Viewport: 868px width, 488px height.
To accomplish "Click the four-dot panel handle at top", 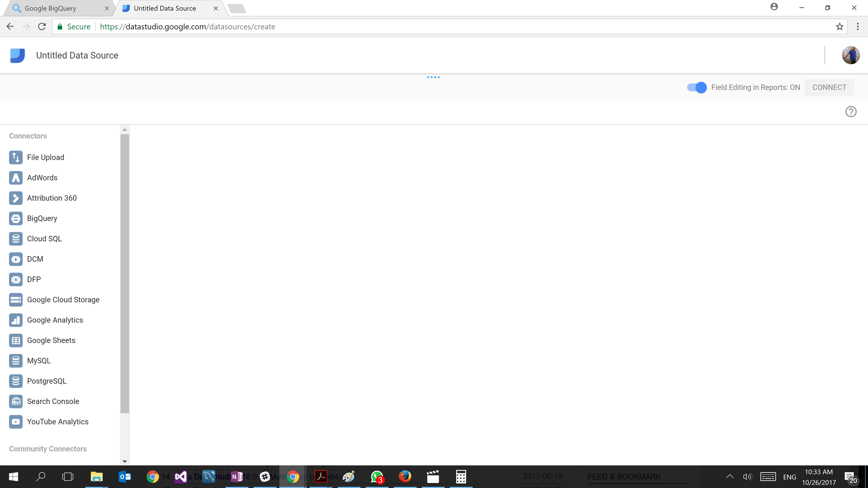I will (x=433, y=77).
